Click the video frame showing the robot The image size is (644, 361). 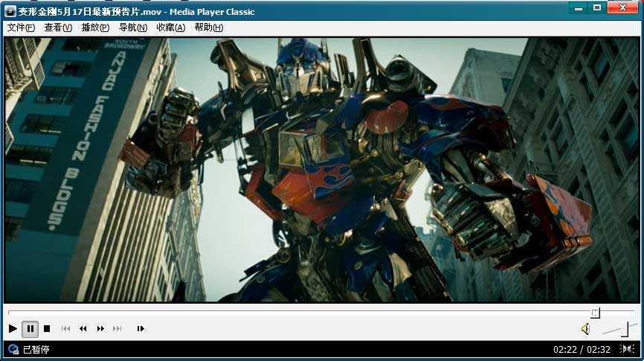(x=321, y=170)
